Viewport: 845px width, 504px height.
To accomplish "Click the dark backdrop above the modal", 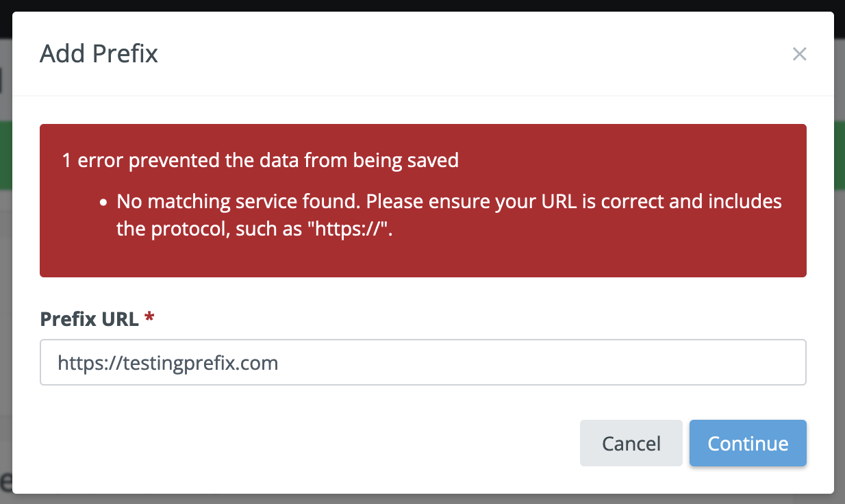I will click(422, 5).
